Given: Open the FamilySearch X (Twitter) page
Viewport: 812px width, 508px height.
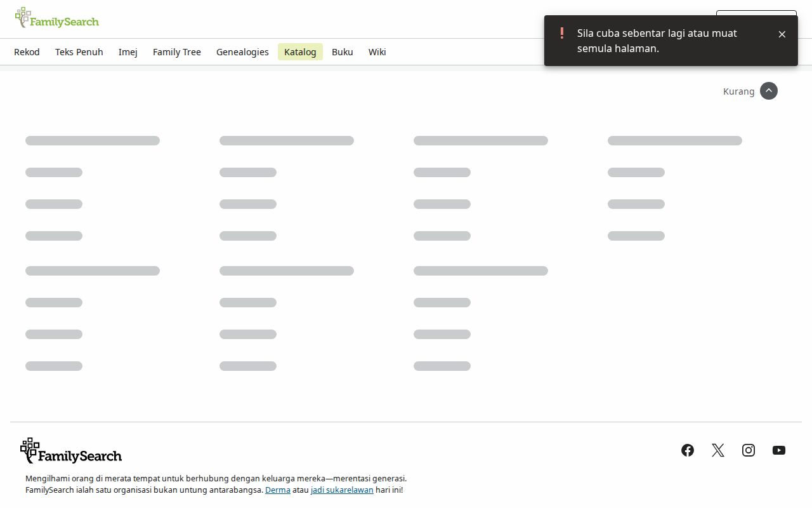Looking at the screenshot, I should point(718,450).
